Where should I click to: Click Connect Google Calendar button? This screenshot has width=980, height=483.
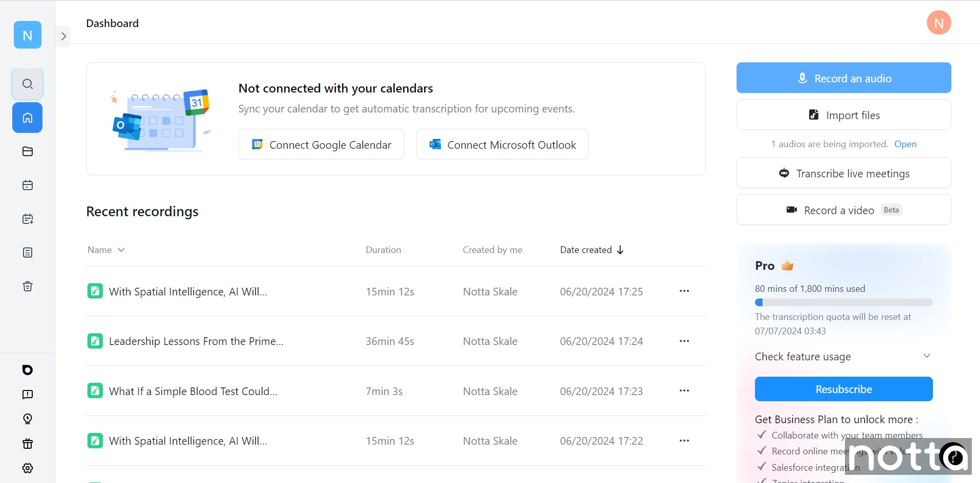click(321, 145)
